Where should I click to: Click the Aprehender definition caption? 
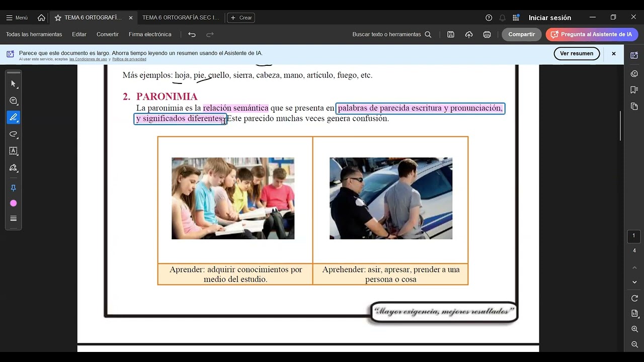391,274
